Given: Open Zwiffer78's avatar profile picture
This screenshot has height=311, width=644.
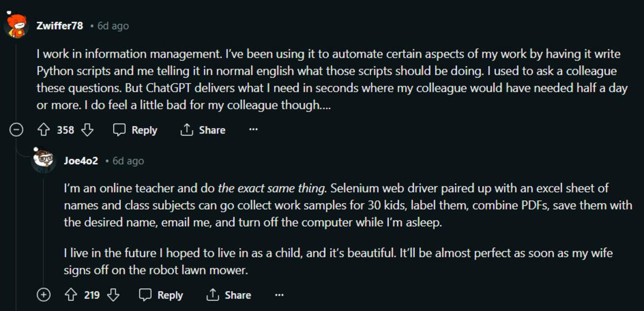Looking at the screenshot, I should coord(16,25).
